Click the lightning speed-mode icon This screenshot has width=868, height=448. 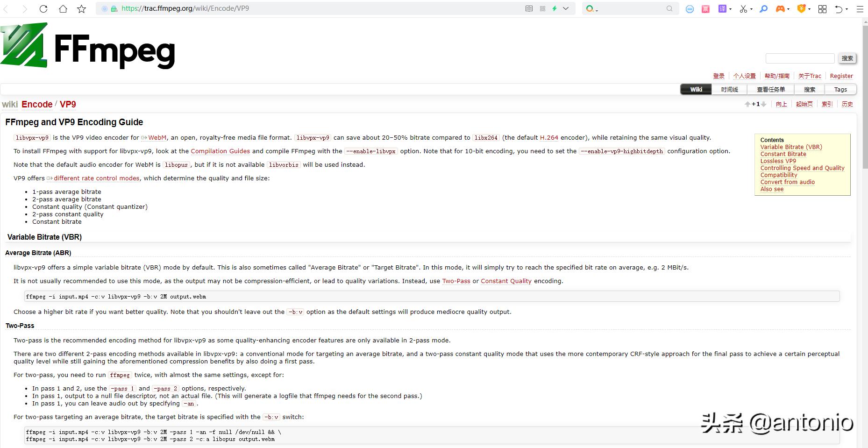point(555,8)
